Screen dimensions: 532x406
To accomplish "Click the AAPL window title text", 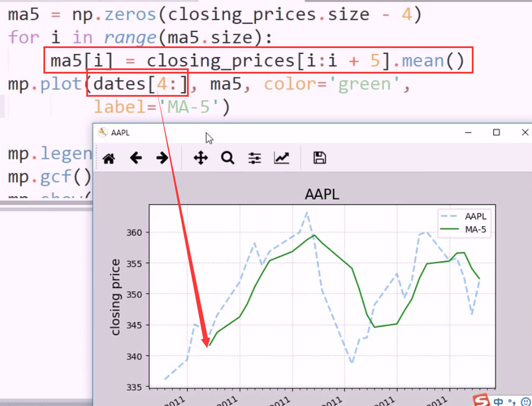I will [120, 133].
